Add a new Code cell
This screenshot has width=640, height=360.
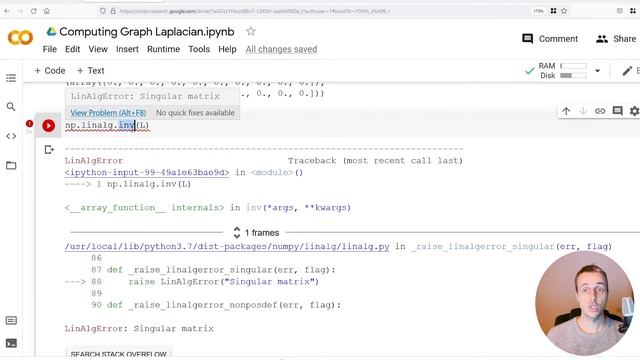pos(49,71)
